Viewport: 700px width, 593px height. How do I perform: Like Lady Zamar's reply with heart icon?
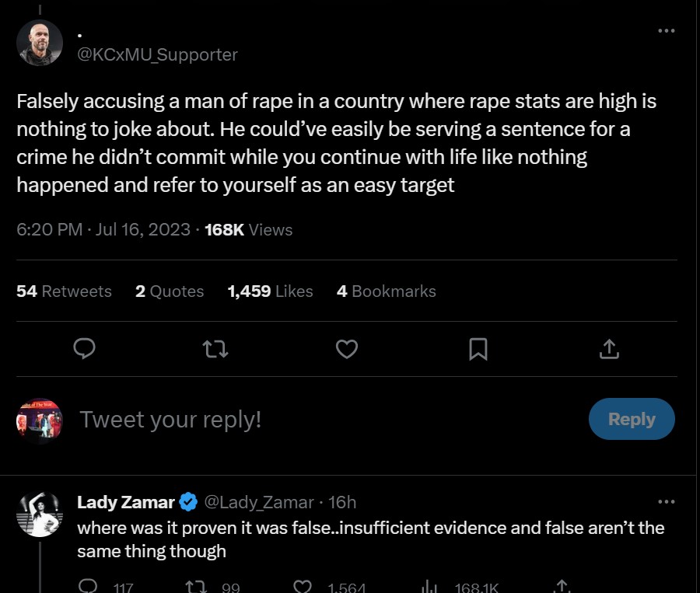click(303, 587)
